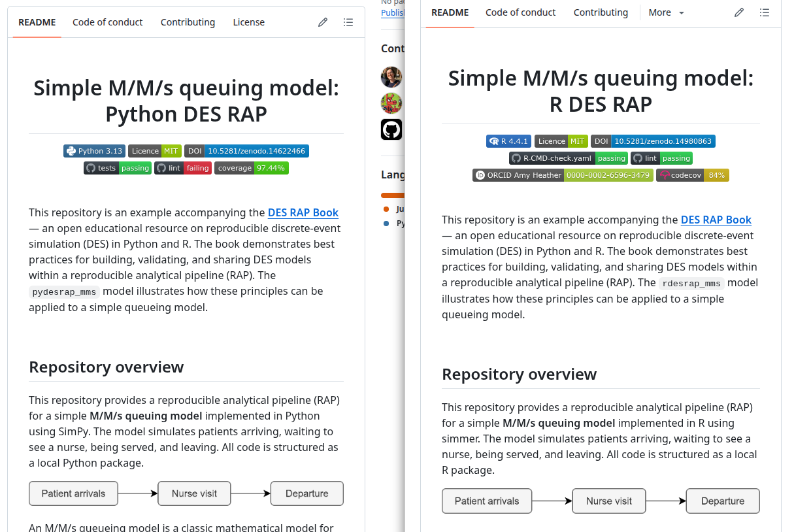The height and width of the screenshot is (532, 794).
Task: Click the R logo on the R 4.4.1 badge
Action: click(x=495, y=141)
